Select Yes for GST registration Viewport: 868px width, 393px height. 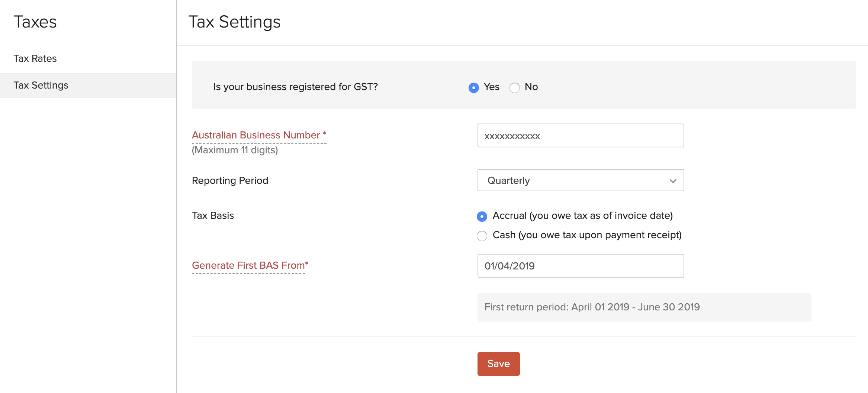(473, 88)
